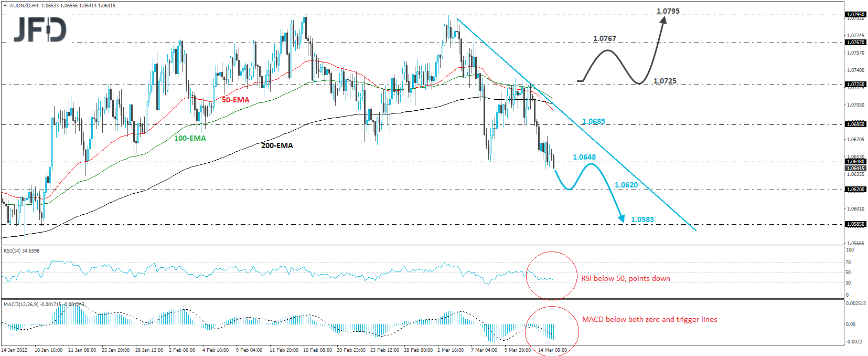Click the 1.07250 price tag on axis
Screen dimensions: 868x356
tap(855, 85)
